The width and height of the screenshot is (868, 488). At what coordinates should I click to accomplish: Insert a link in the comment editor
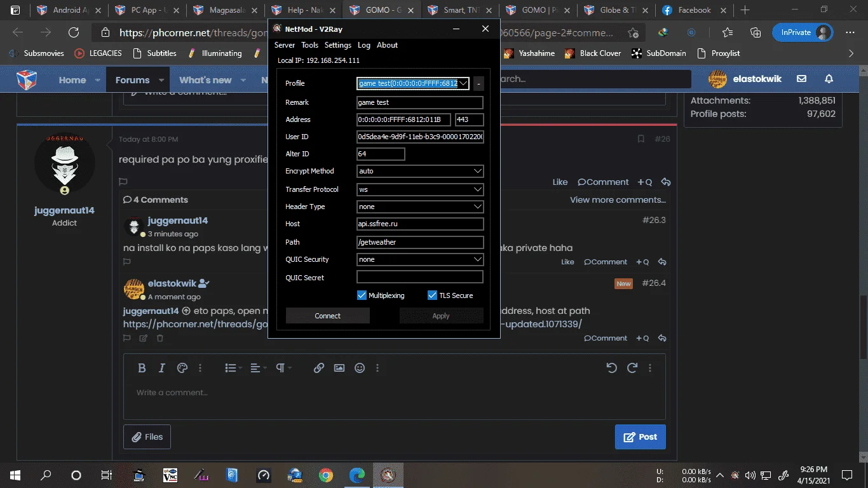pyautogui.click(x=319, y=368)
